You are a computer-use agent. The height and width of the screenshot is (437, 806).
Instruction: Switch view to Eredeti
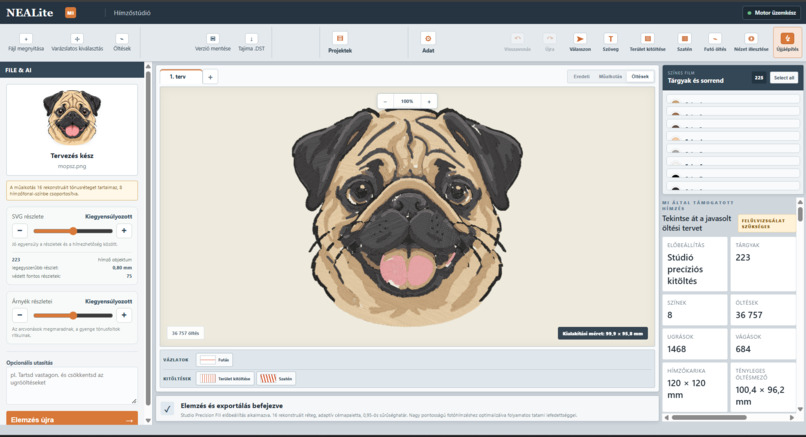click(581, 77)
